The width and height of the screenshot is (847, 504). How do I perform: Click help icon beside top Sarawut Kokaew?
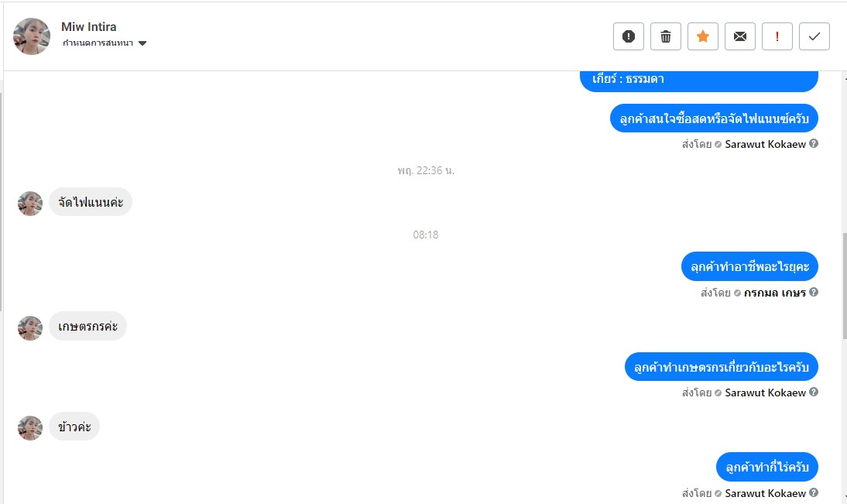point(814,143)
